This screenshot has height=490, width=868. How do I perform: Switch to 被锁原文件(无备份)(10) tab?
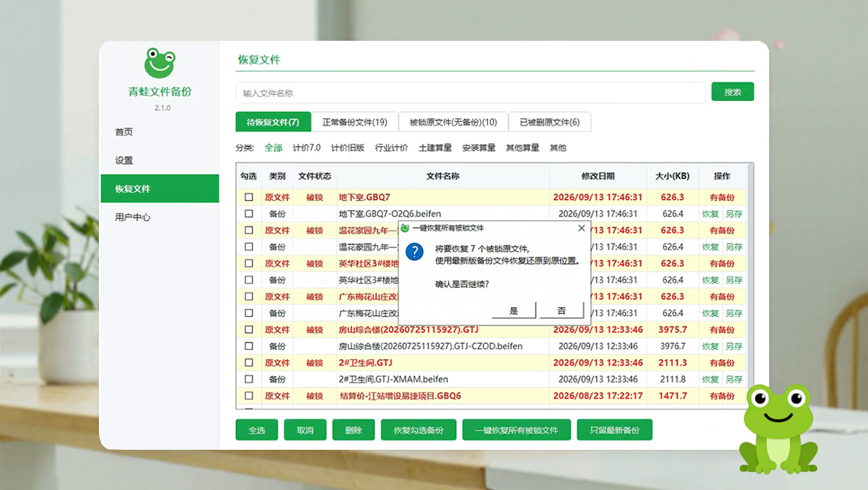click(x=453, y=122)
